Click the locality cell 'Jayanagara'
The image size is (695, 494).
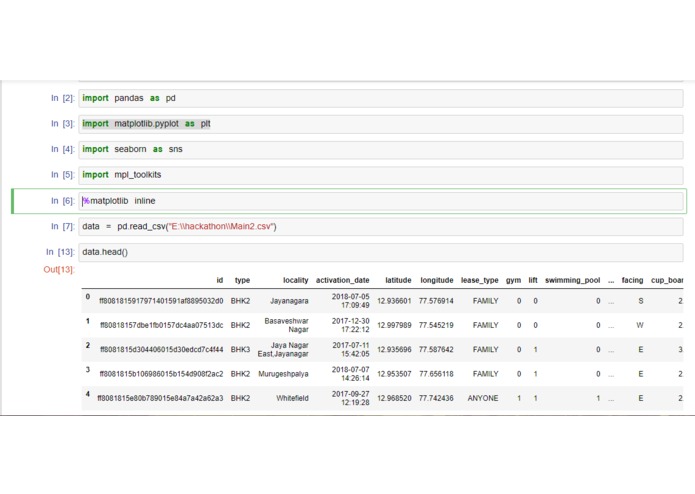click(x=289, y=301)
